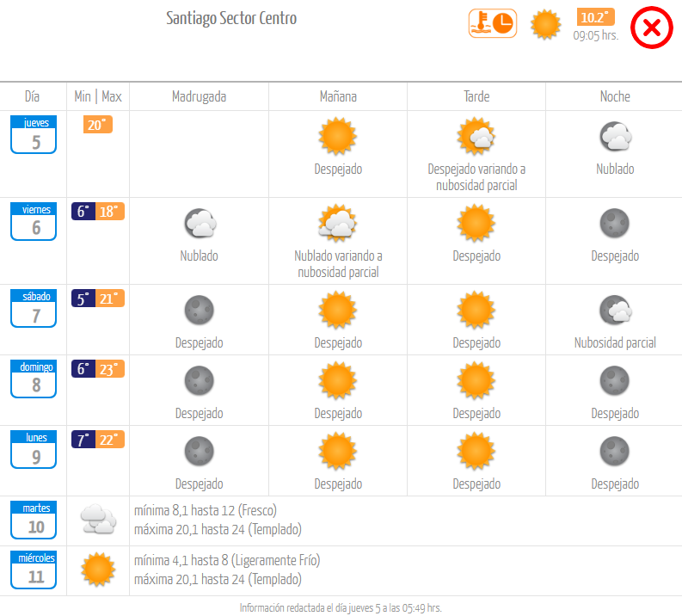
Task: Click jueves night 'Nublado' label
Action: pos(615,169)
